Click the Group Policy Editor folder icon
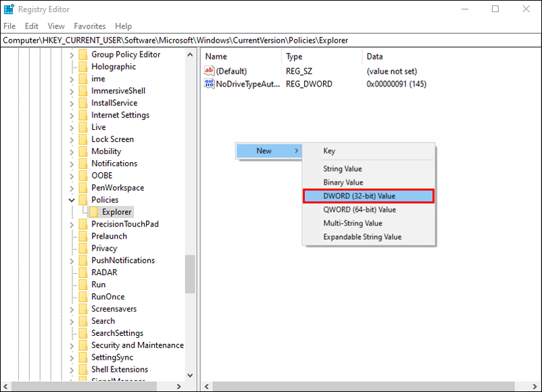This screenshot has width=542, height=392. pos(83,55)
